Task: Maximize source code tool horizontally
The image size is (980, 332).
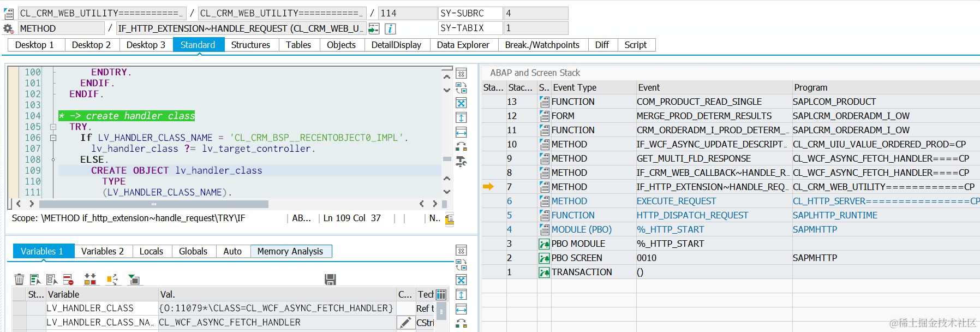Action: (461, 132)
